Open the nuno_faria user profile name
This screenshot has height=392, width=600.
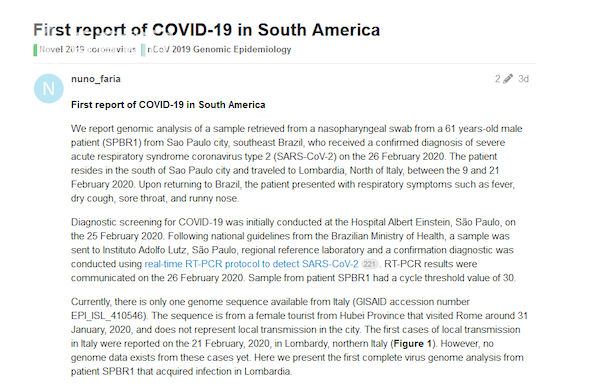tap(96, 79)
